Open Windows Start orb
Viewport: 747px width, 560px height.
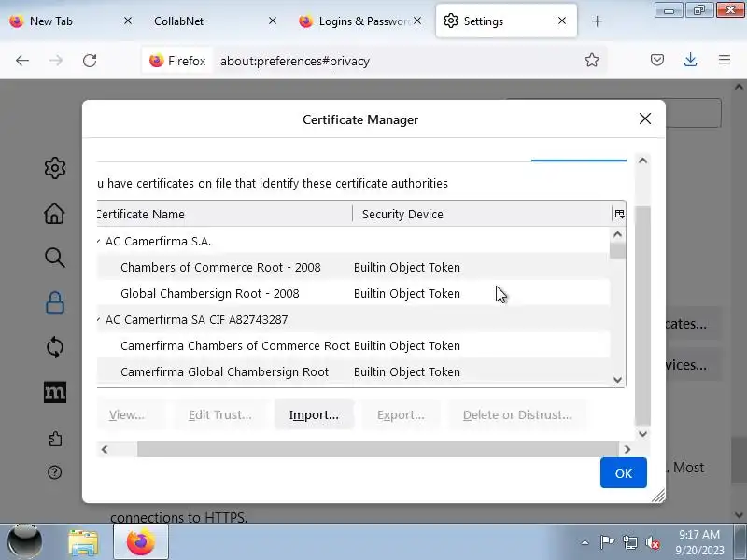pyautogui.click(x=25, y=542)
